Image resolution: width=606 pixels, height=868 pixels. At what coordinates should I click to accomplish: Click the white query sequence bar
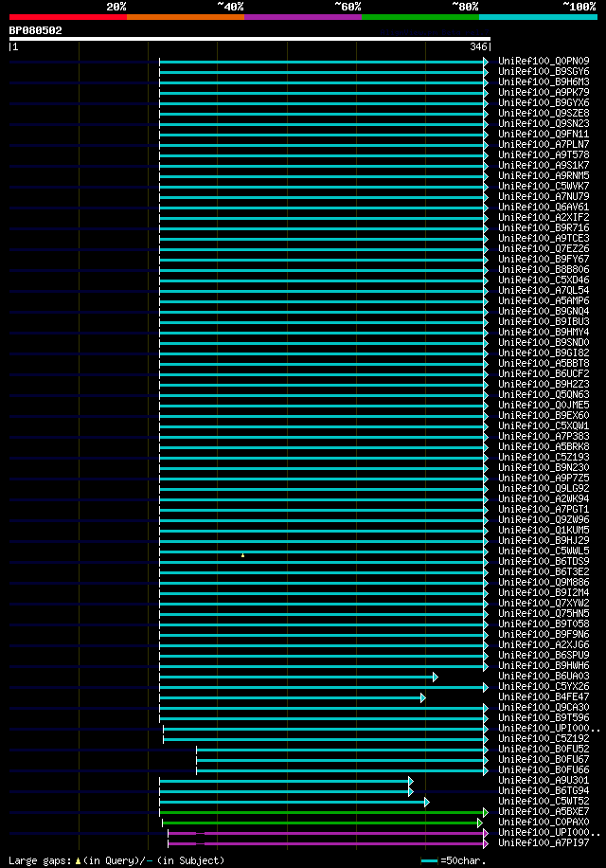click(250, 39)
